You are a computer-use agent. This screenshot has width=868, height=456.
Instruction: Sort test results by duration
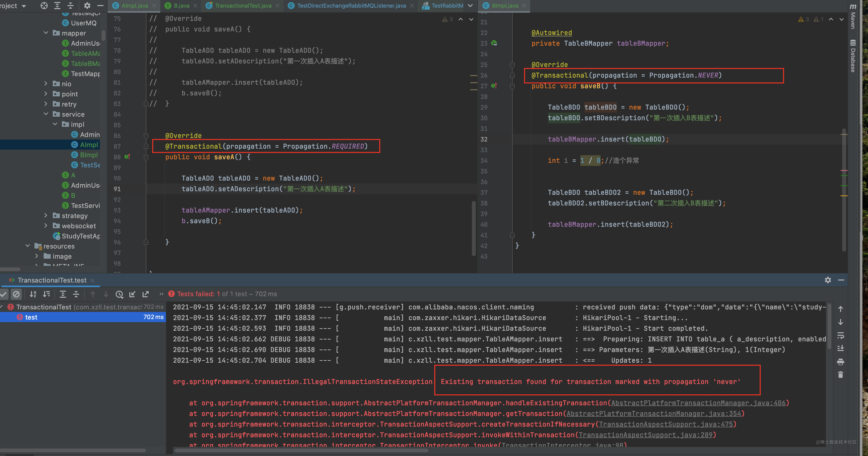46,294
